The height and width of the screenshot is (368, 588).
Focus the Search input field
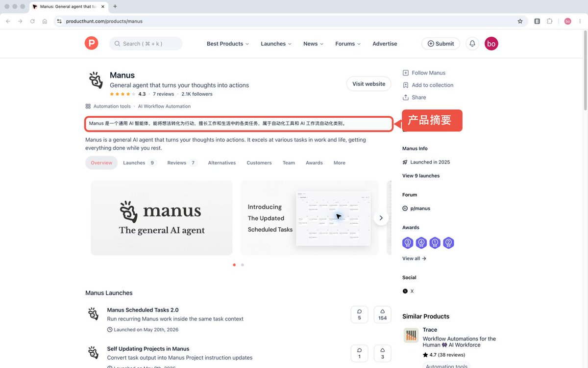146,44
